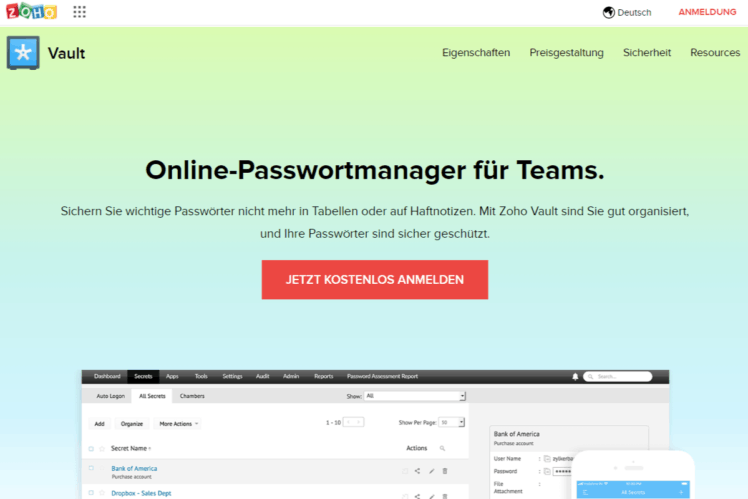Switch to the Auto Logon sub-tab

tap(110, 396)
